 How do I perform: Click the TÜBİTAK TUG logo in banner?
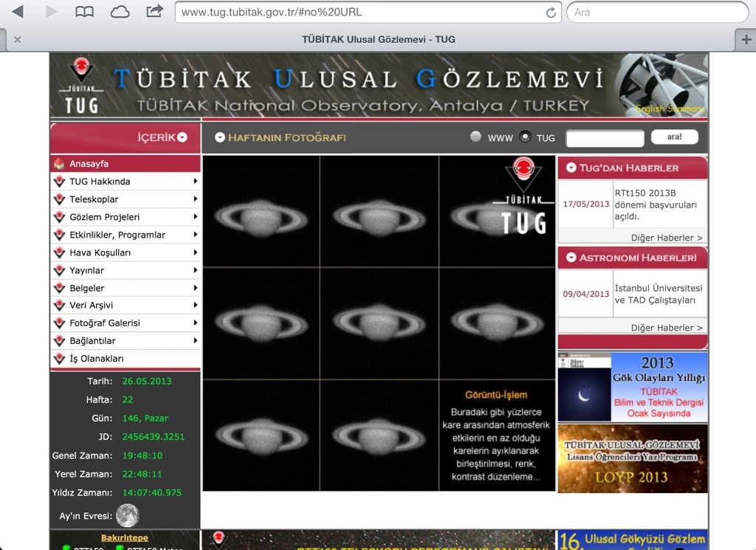[80, 86]
